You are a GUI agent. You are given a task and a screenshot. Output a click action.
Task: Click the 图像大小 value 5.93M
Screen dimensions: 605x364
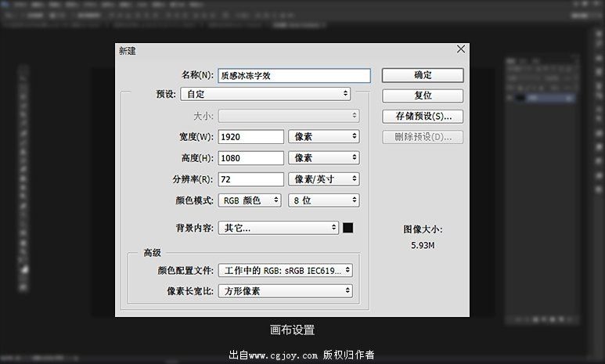[423, 246]
